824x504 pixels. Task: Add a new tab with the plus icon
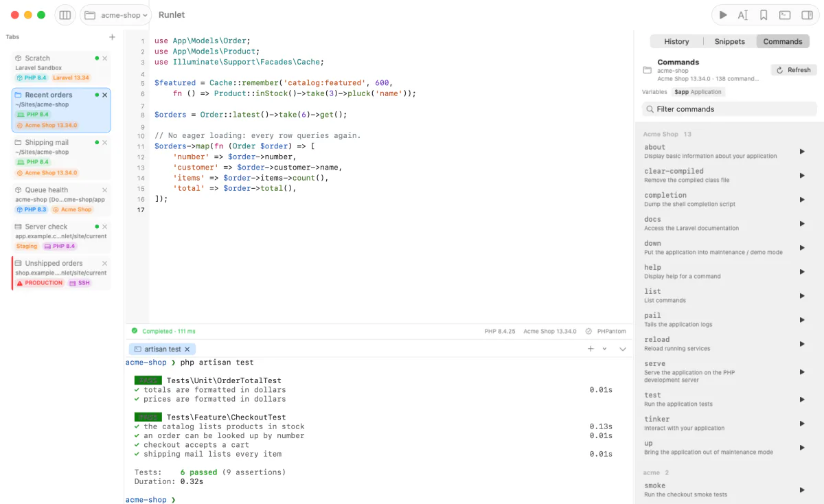112,37
